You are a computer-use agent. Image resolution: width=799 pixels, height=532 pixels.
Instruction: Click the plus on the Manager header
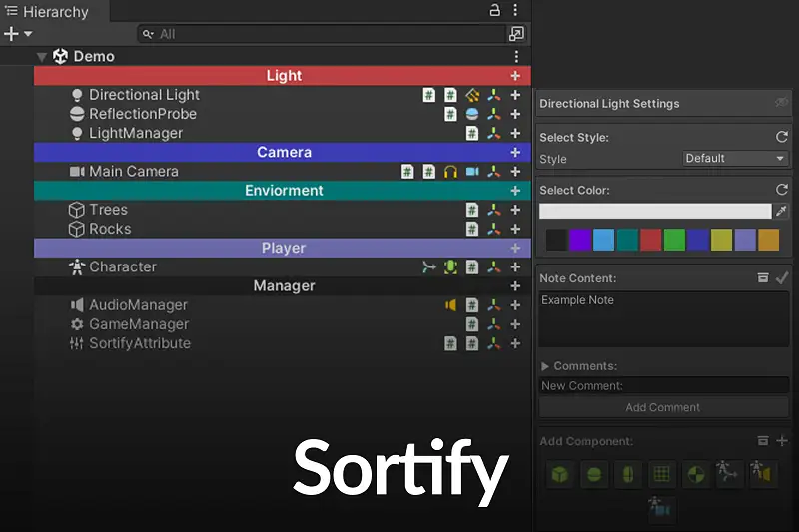(515, 285)
